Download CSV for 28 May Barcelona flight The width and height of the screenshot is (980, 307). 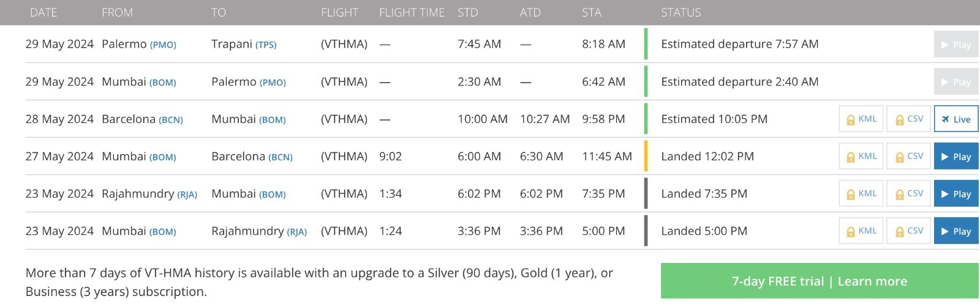coord(909,119)
